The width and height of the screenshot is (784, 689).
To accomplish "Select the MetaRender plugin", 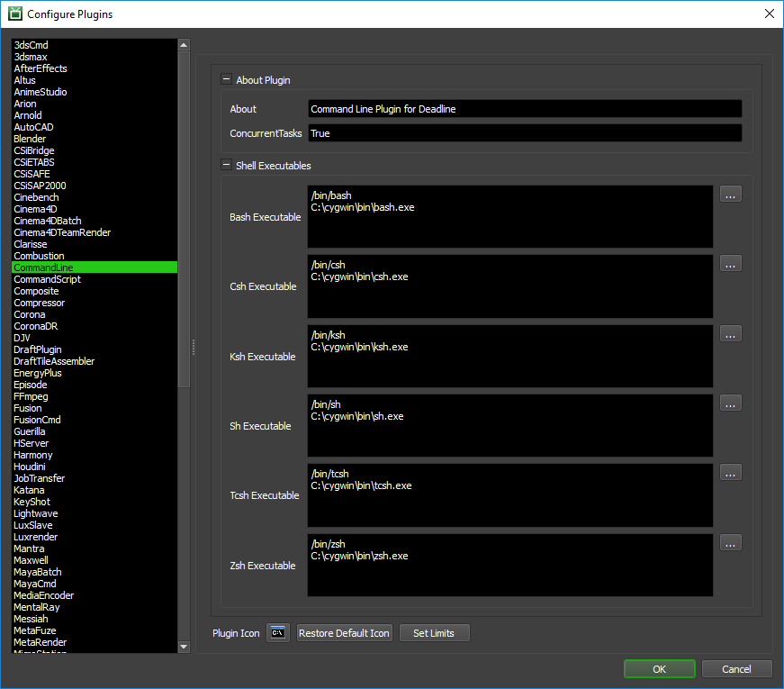I will click(x=95, y=642).
